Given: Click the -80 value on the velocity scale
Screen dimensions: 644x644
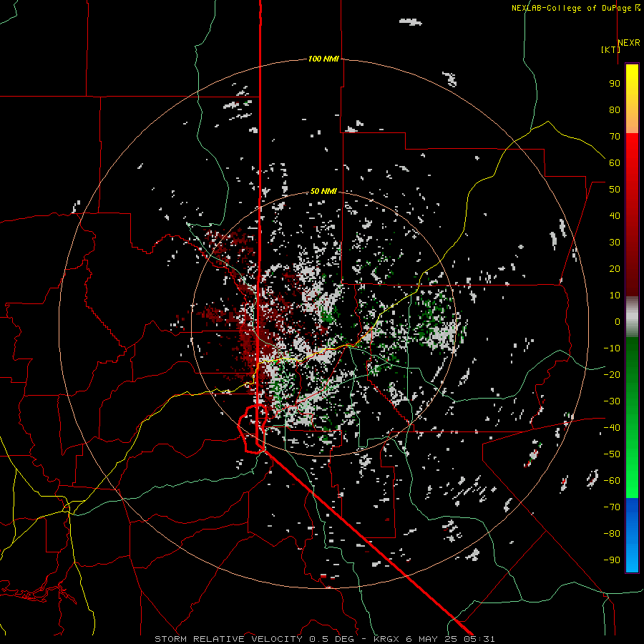Looking at the screenshot, I should click(x=612, y=534).
